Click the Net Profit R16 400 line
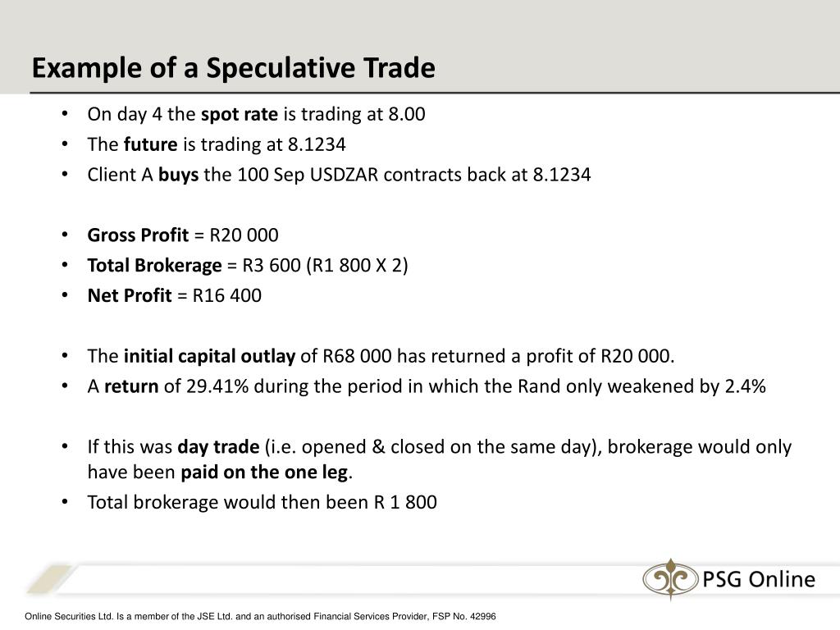 click(174, 295)
